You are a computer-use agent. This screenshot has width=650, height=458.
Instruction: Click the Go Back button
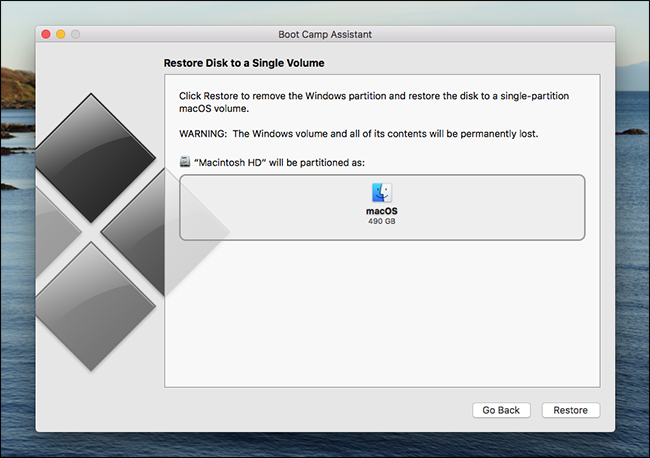coord(501,410)
